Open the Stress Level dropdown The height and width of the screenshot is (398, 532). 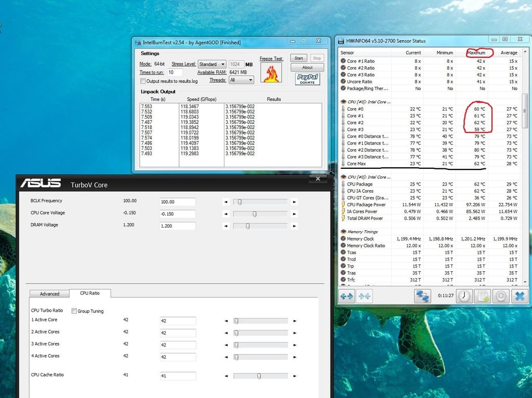(x=212, y=64)
